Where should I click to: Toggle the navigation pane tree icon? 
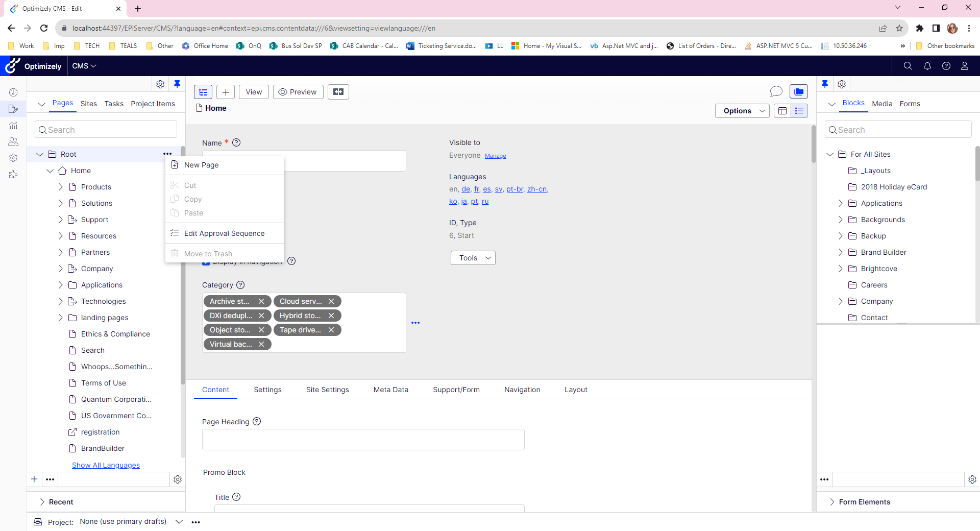click(203, 92)
